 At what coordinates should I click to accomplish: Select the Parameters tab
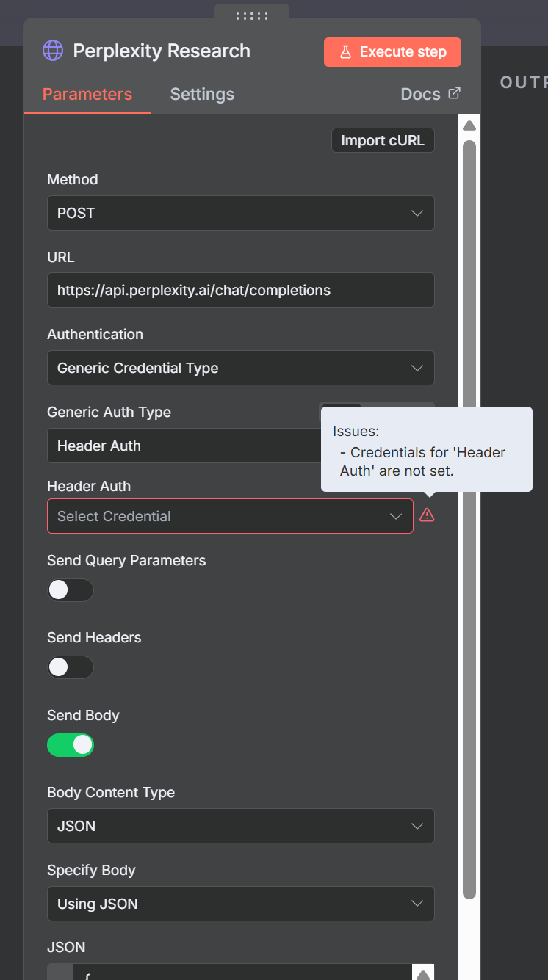pos(87,94)
